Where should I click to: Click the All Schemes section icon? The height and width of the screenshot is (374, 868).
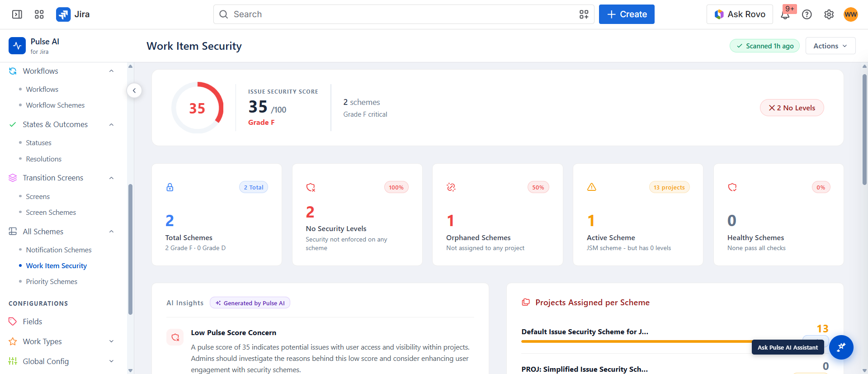[13, 232]
